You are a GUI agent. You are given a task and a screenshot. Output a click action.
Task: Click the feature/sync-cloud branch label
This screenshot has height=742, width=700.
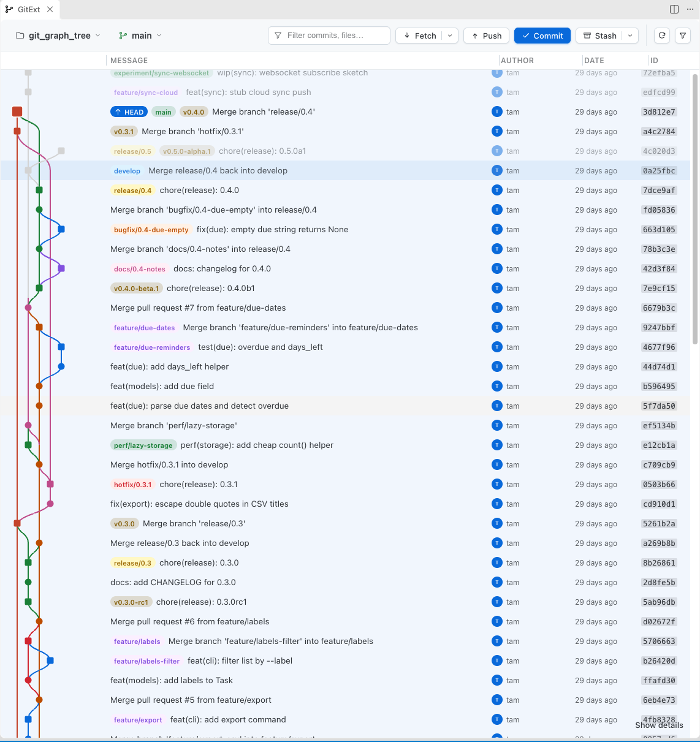click(146, 93)
